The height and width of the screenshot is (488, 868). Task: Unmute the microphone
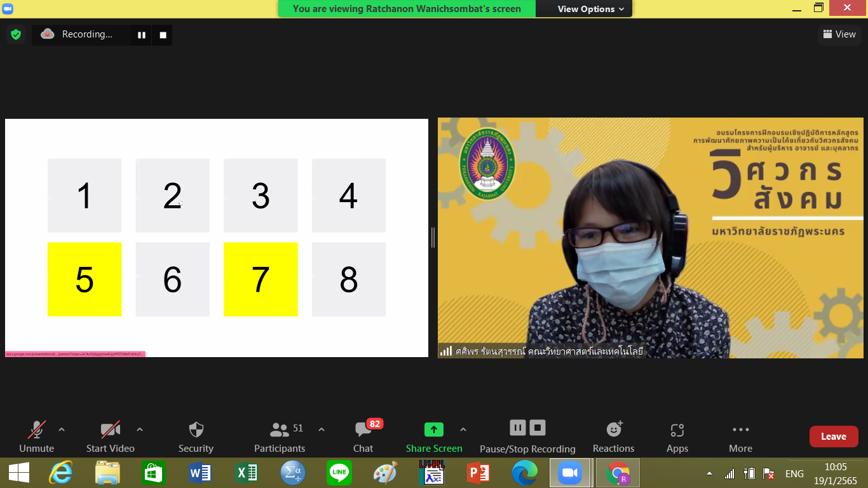pyautogui.click(x=36, y=437)
